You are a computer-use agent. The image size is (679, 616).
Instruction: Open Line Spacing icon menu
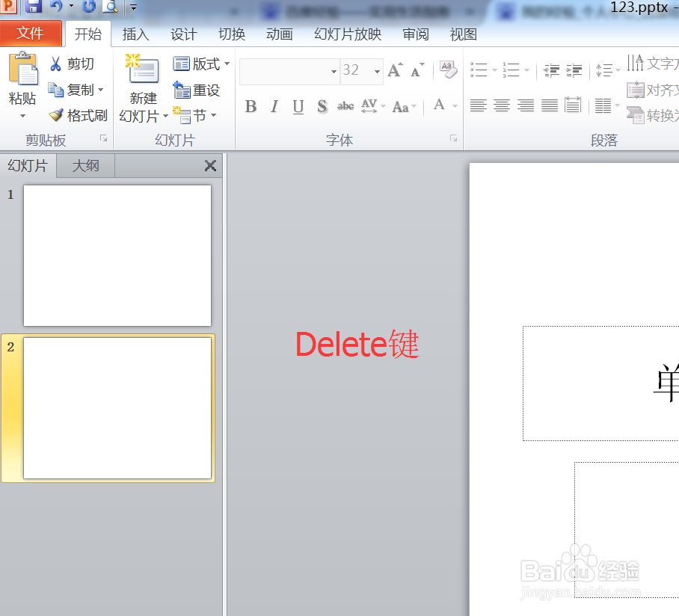607,70
